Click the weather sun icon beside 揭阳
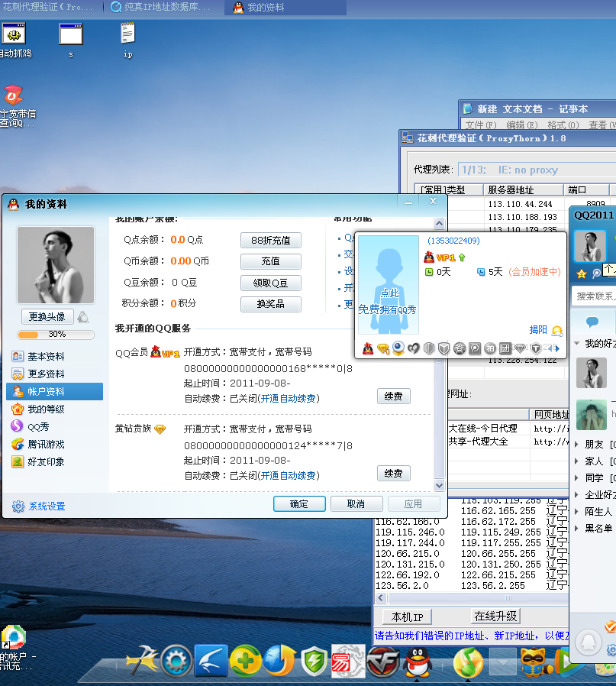Image resolution: width=616 pixels, height=686 pixels. tap(557, 330)
